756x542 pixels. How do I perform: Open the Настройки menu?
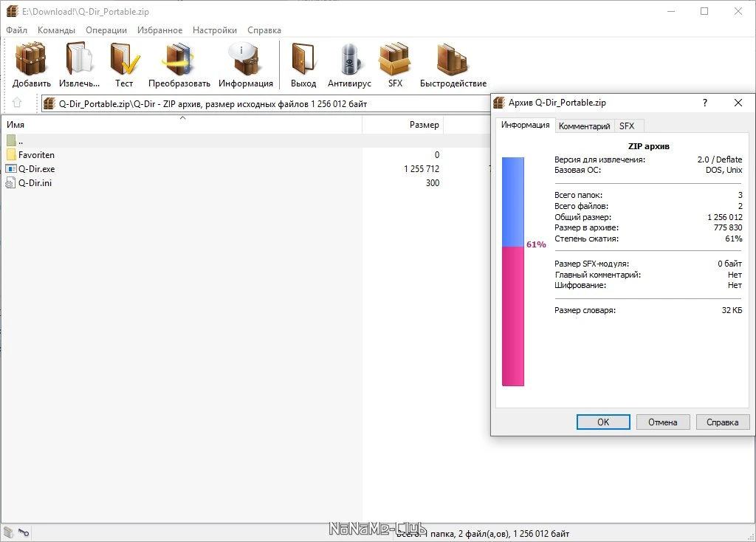pyautogui.click(x=215, y=30)
